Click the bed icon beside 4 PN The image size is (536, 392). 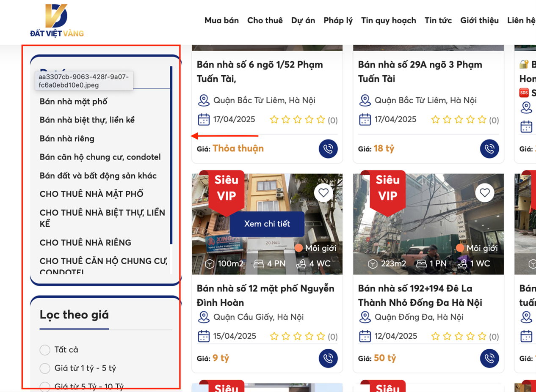pos(259,264)
